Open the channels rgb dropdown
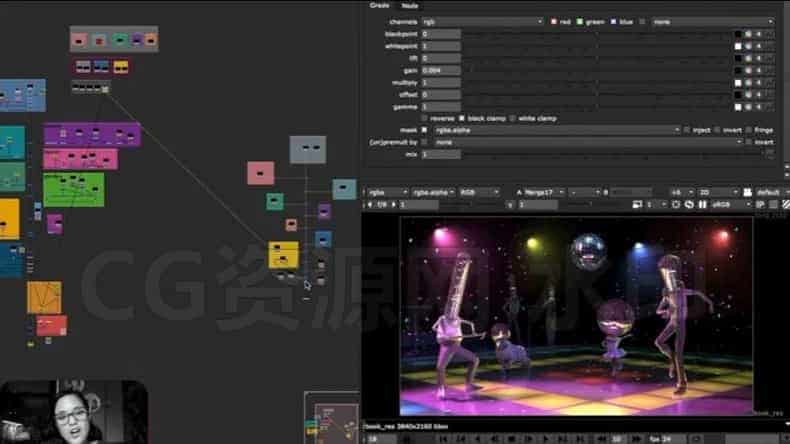The height and width of the screenshot is (444, 790). [483, 22]
